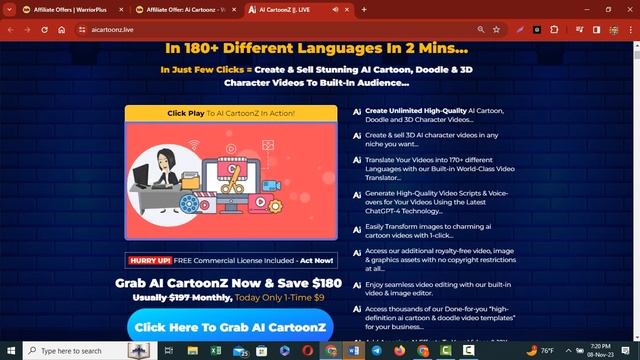The height and width of the screenshot is (360, 640).
Task: Click 'Easily Transform images' feature text
Action: pyautogui.click(x=428, y=231)
